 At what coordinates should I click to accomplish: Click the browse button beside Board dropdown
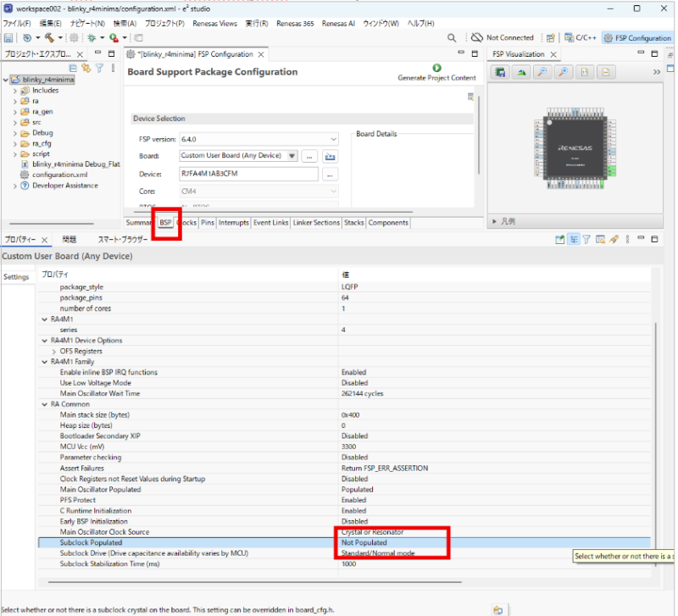tap(309, 157)
